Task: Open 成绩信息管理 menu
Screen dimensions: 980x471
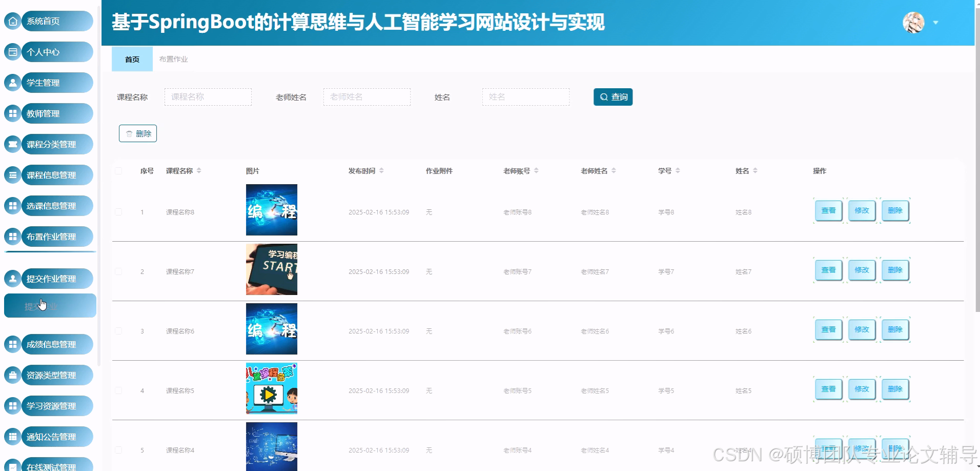Action: pyautogui.click(x=57, y=344)
